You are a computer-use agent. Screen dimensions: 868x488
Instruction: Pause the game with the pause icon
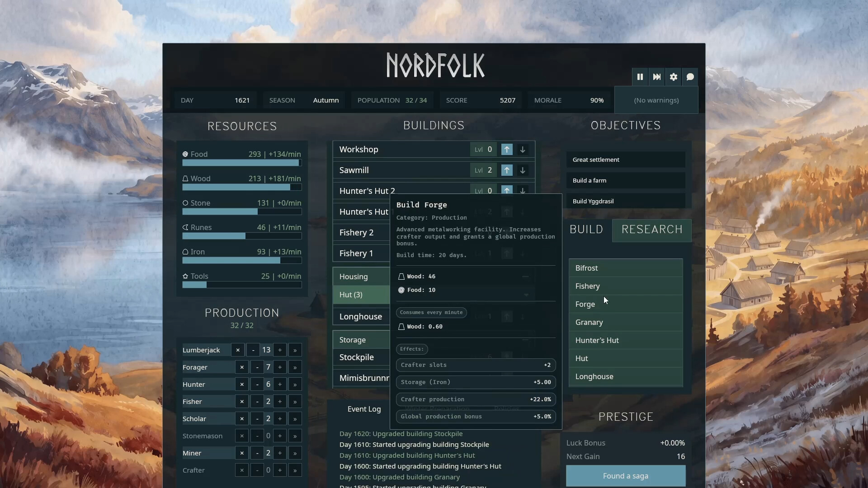pyautogui.click(x=640, y=77)
